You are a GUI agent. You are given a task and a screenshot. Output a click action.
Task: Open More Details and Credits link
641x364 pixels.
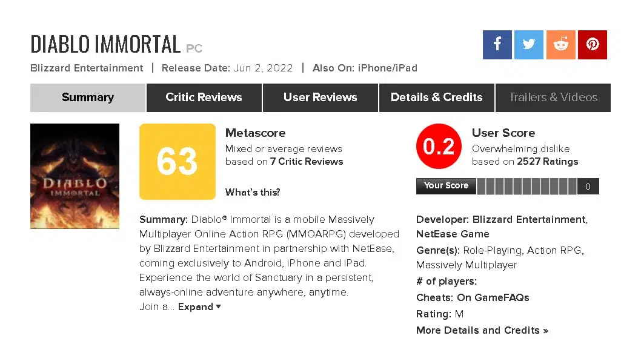click(x=482, y=331)
